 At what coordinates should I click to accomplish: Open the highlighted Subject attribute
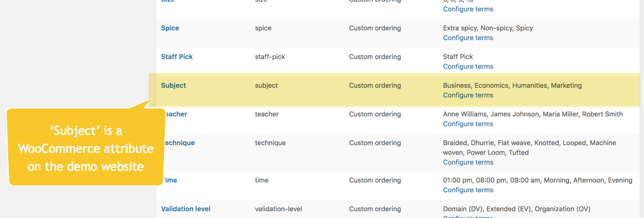[173, 85]
